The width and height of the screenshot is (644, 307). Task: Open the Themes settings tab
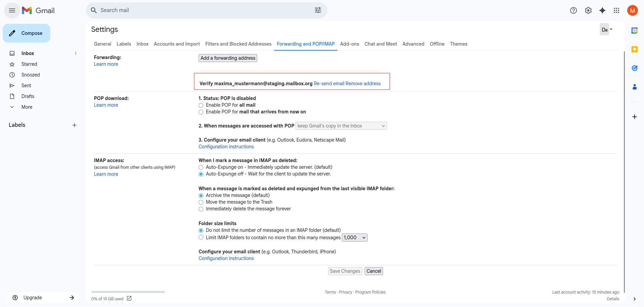[x=459, y=44]
